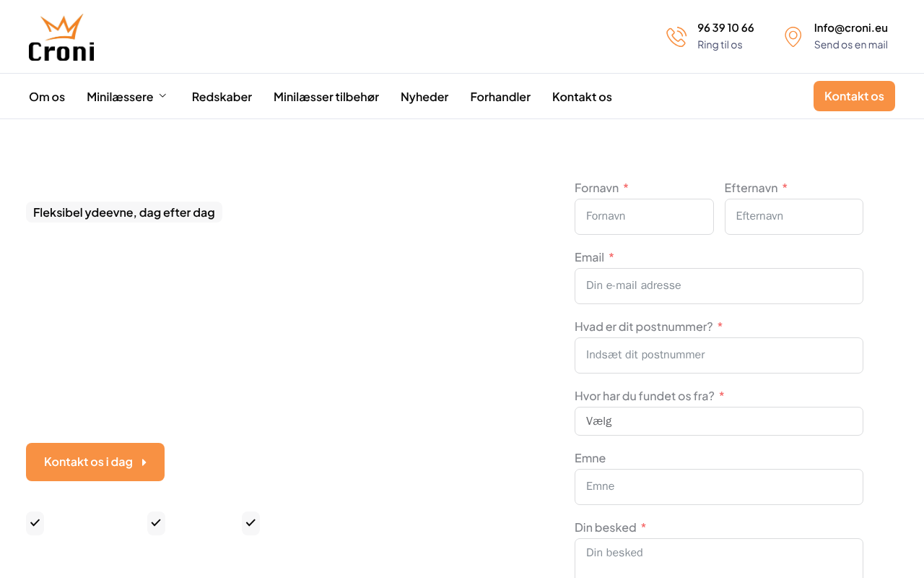
Task: Click into the Efternavn field
Action: pos(793,217)
